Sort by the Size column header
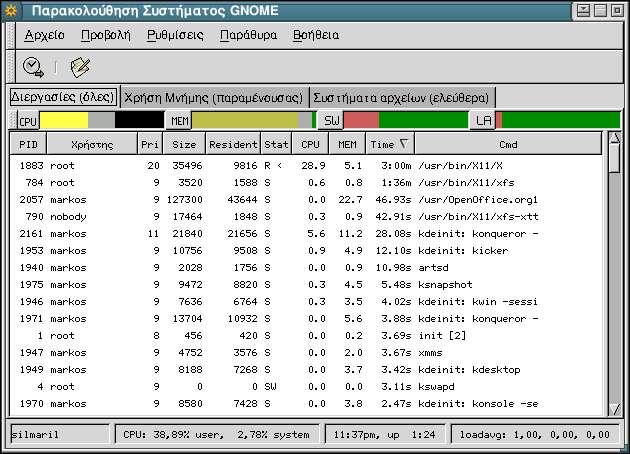 point(184,144)
